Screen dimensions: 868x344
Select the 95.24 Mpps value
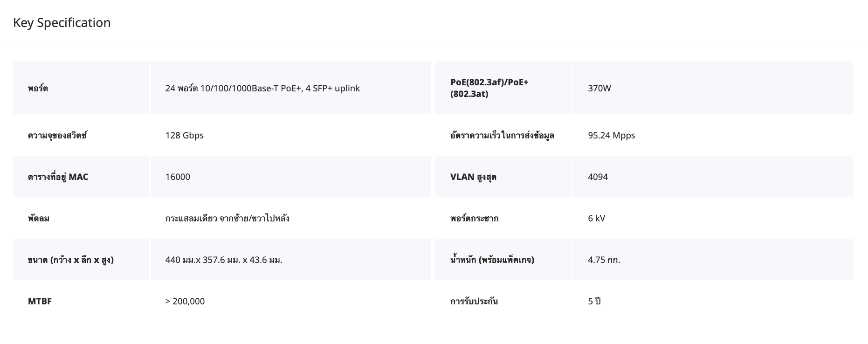[x=611, y=135]
